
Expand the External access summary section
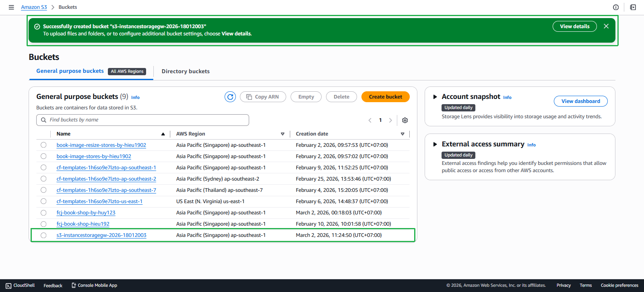click(435, 144)
